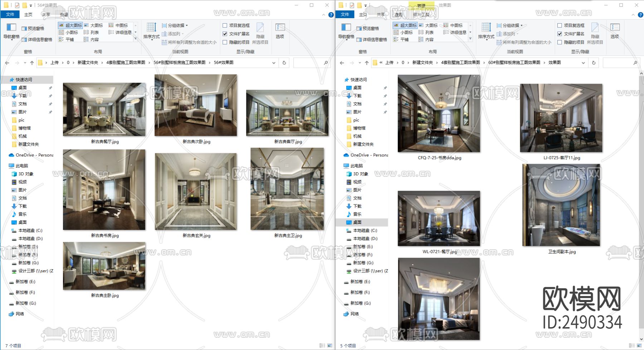Screen dimensions: 644x350
Task: Switch left window to 大图标 view
Action: coord(93,25)
